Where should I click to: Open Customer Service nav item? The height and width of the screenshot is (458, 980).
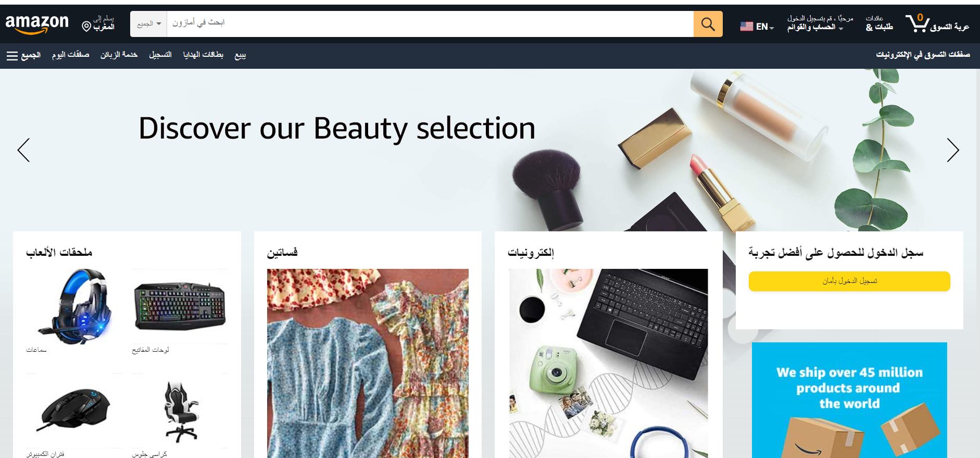coord(119,55)
